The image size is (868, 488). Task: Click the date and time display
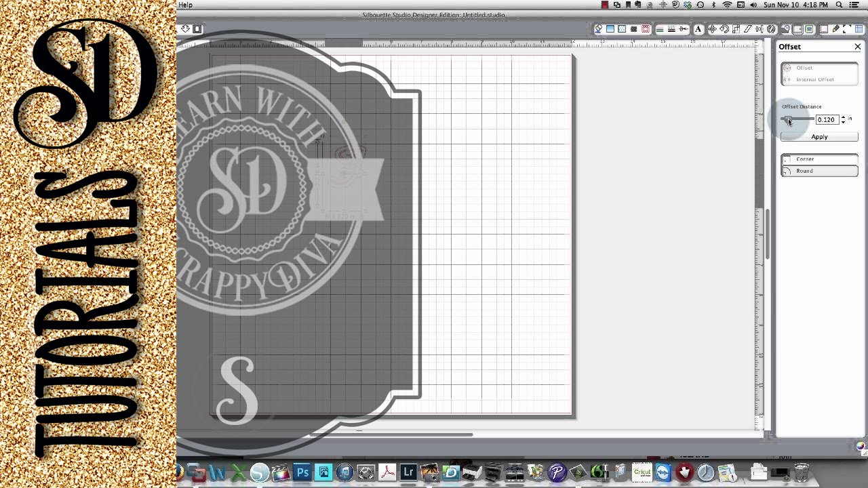tap(796, 5)
